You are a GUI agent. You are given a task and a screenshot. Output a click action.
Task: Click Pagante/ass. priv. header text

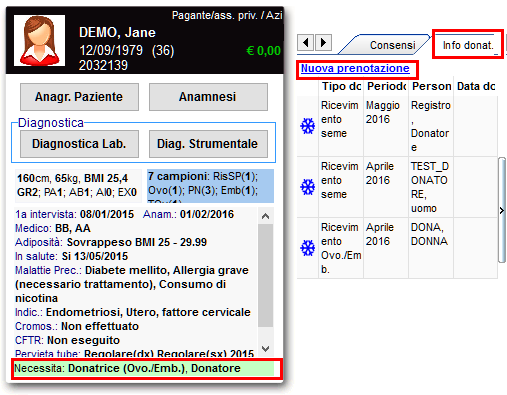point(227,15)
